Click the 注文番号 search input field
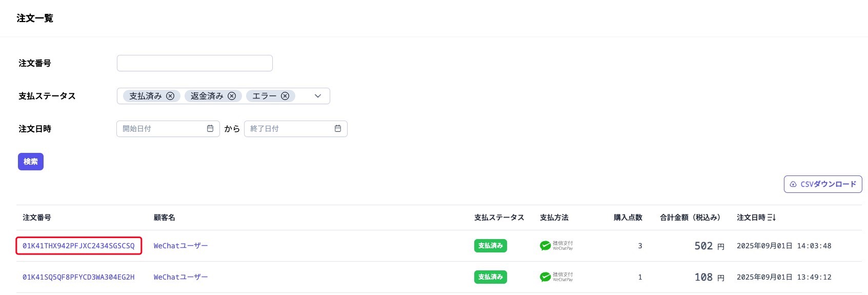868x295 pixels. tap(195, 63)
